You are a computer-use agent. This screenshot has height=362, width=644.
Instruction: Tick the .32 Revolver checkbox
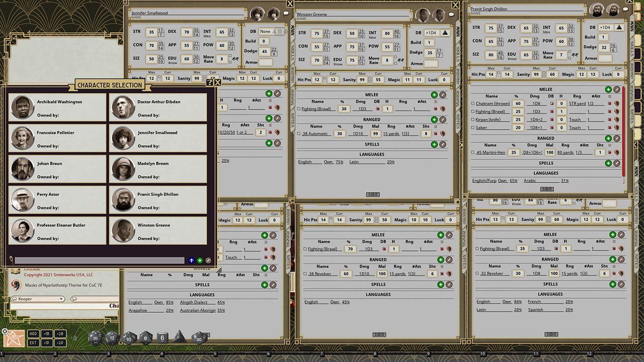tap(476, 274)
